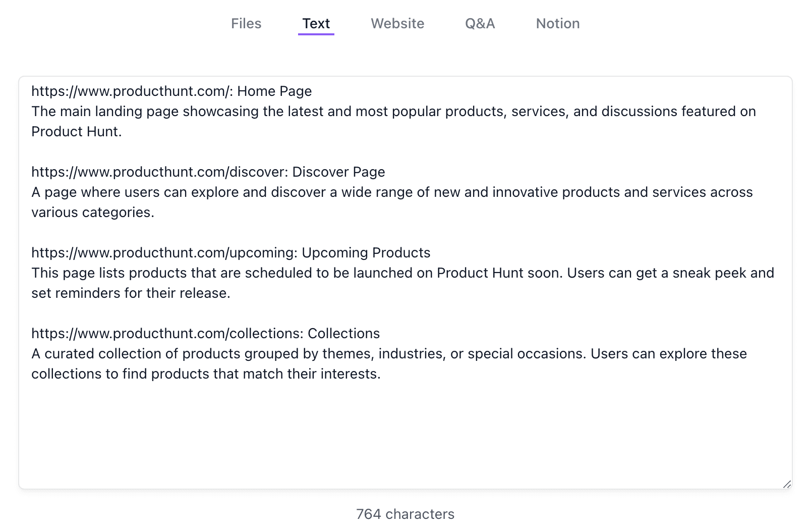Select the Text tab
The width and height of the screenshot is (812, 530).
[x=316, y=23]
